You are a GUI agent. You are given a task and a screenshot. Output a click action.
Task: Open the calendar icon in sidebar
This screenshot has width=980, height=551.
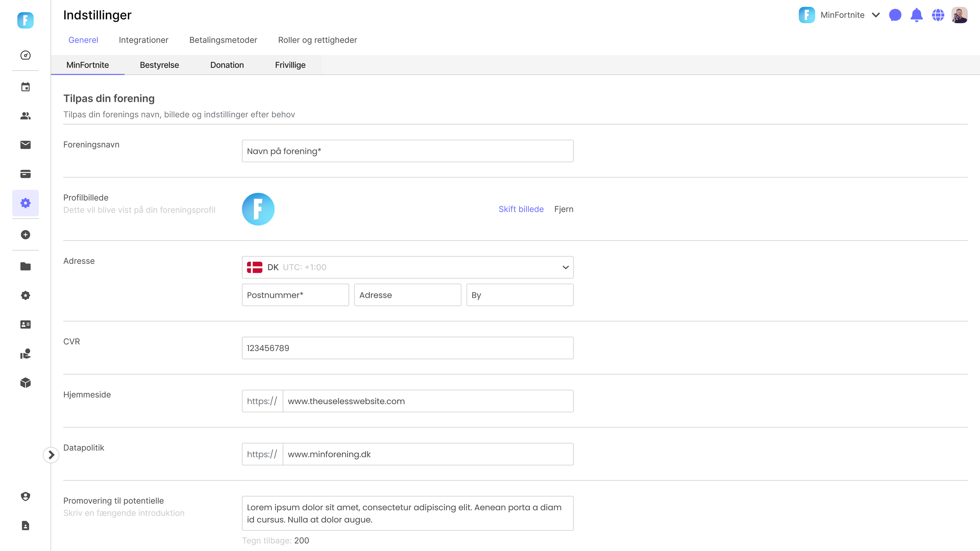click(25, 87)
